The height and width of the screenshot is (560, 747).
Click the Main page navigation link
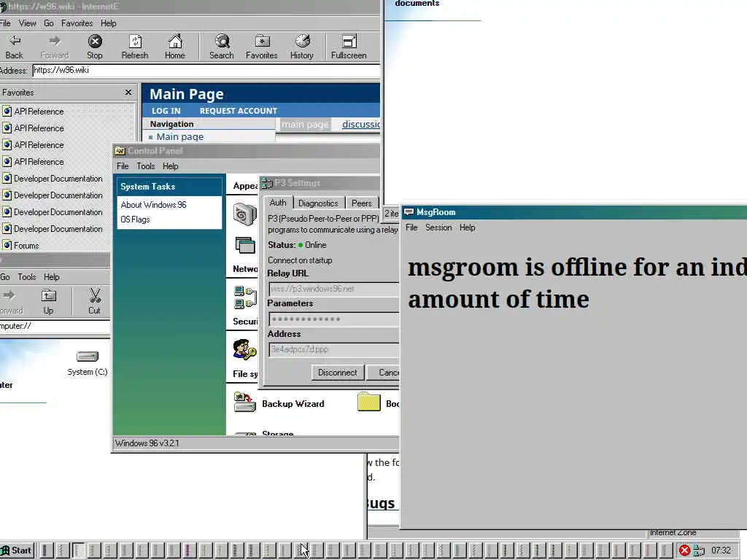pos(180,136)
